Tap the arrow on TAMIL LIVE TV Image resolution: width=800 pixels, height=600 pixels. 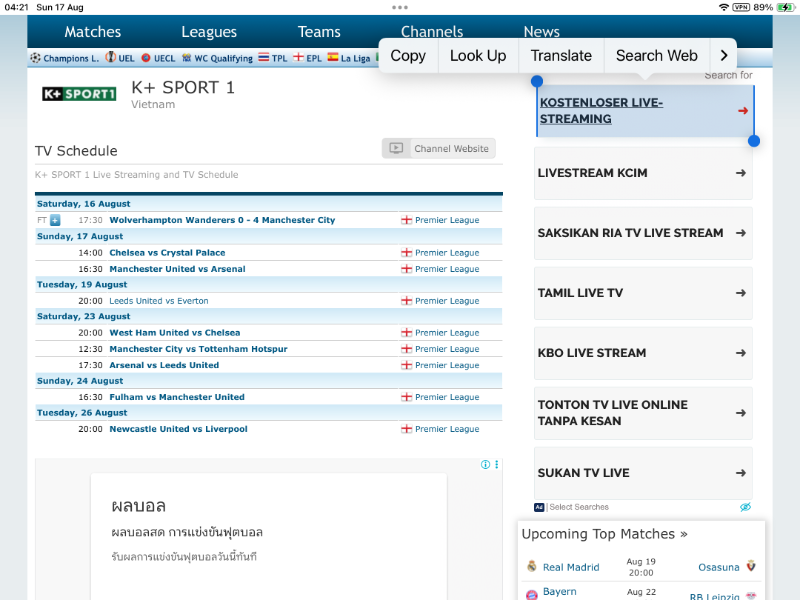(740, 293)
